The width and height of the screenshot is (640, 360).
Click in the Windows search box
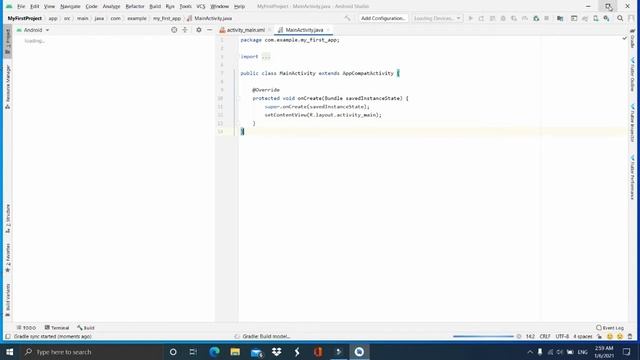click(x=92, y=352)
